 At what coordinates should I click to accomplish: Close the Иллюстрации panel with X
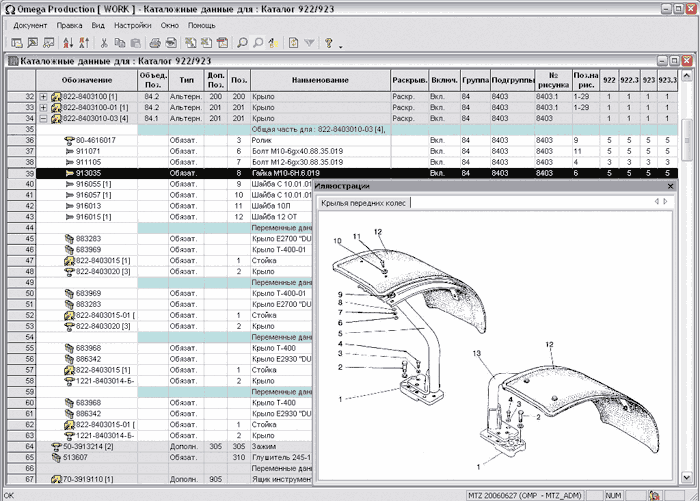670,186
